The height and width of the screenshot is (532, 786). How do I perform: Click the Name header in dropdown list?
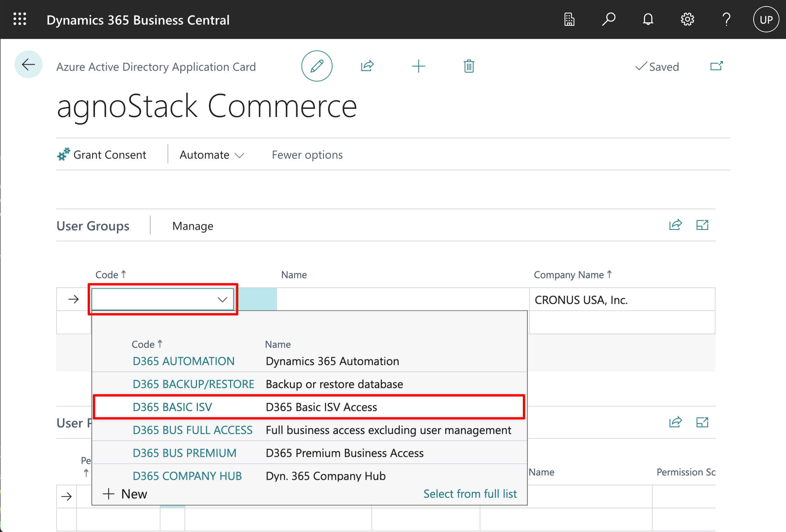[278, 344]
